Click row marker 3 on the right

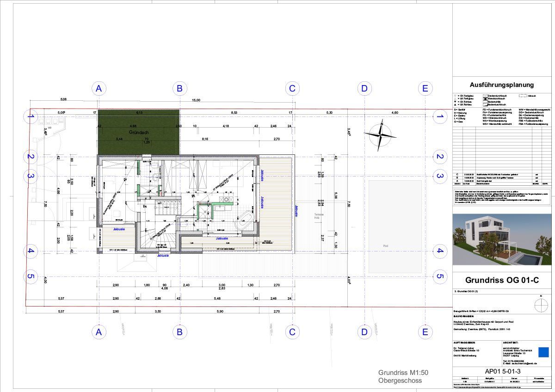pyautogui.click(x=439, y=176)
